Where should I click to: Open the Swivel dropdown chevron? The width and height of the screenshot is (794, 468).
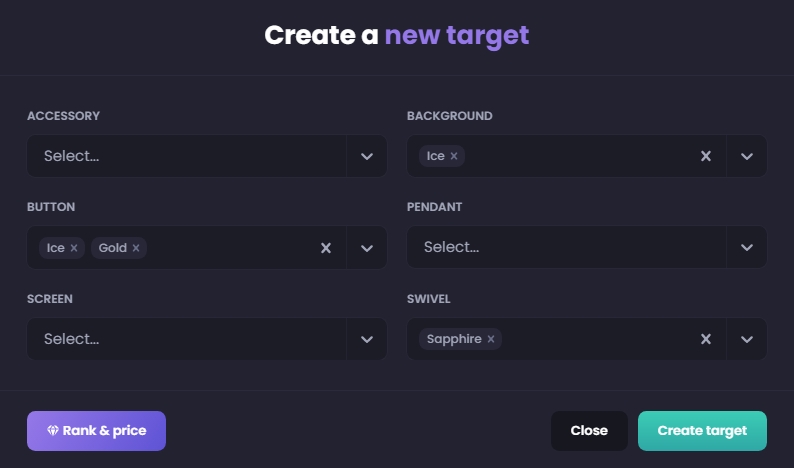pyautogui.click(x=746, y=339)
